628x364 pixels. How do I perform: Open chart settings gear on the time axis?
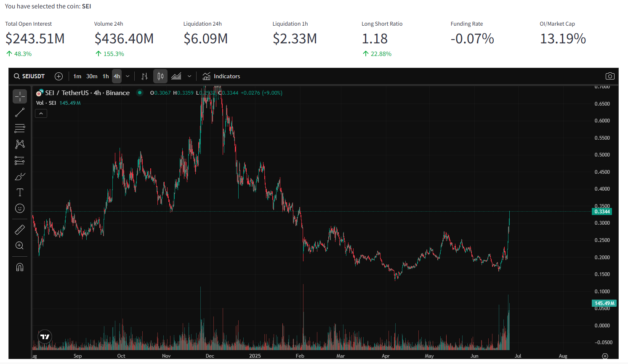(x=605, y=356)
